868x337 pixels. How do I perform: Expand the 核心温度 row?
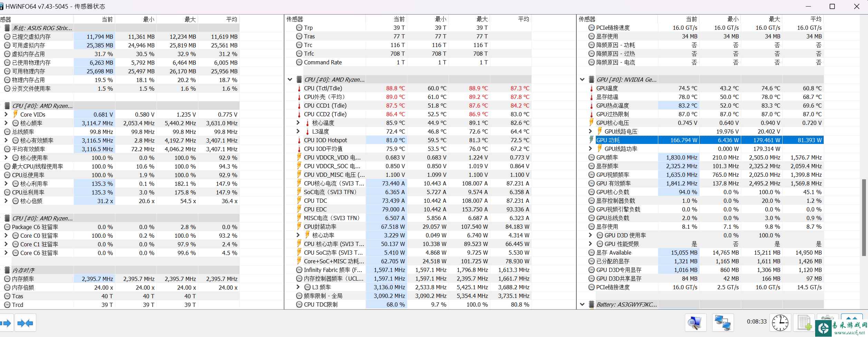click(x=298, y=122)
